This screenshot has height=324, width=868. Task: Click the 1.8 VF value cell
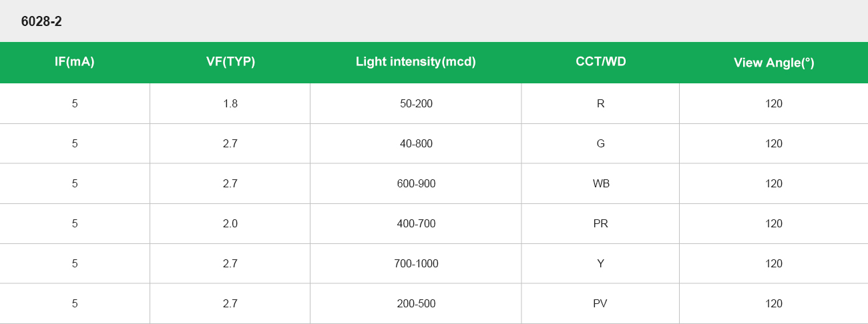coord(230,103)
